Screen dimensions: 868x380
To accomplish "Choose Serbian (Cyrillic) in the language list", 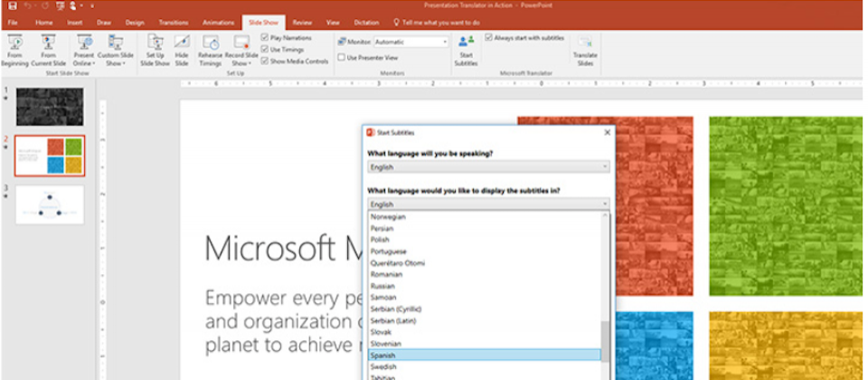I will coord(485,309).
